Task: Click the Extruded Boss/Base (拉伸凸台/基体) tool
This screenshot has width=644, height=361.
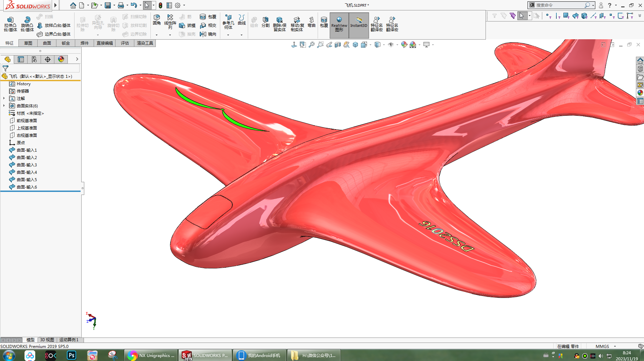Action: (x=10, y=24)
